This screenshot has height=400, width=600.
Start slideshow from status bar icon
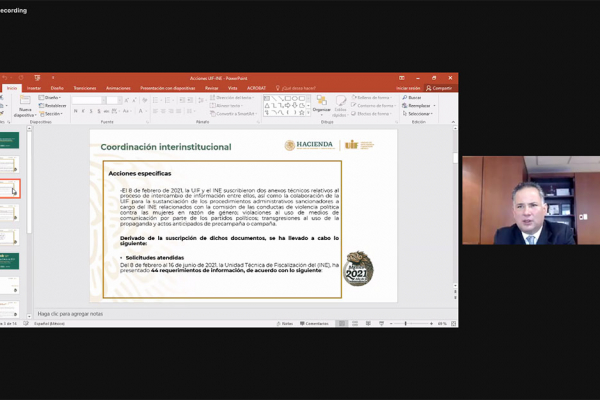(381, 324)
